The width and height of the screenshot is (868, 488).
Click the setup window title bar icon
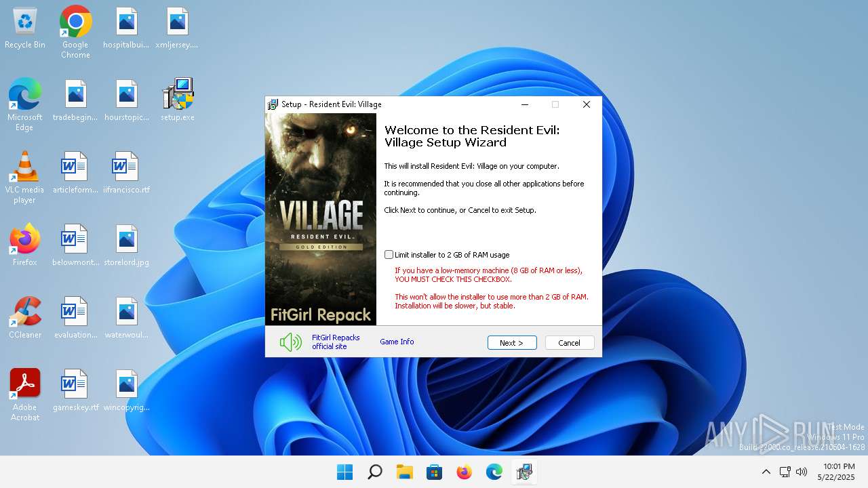coord(273,104)
